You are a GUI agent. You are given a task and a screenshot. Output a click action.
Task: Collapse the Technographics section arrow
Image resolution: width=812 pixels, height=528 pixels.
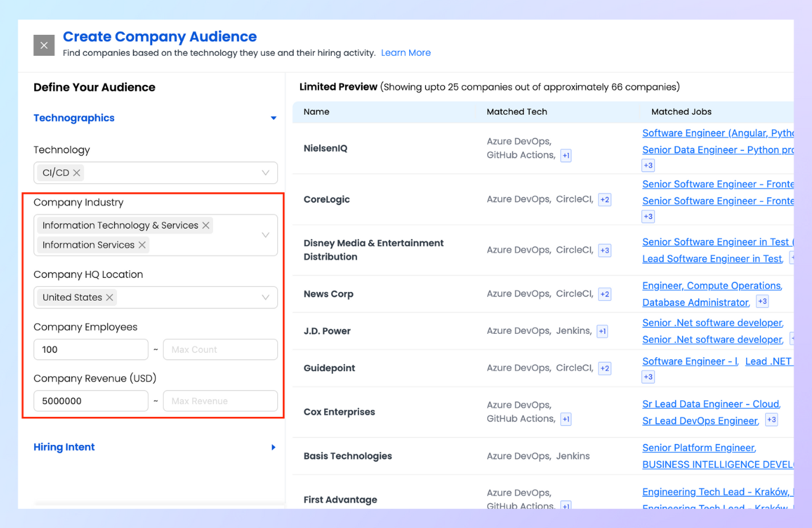click(273, 118)
